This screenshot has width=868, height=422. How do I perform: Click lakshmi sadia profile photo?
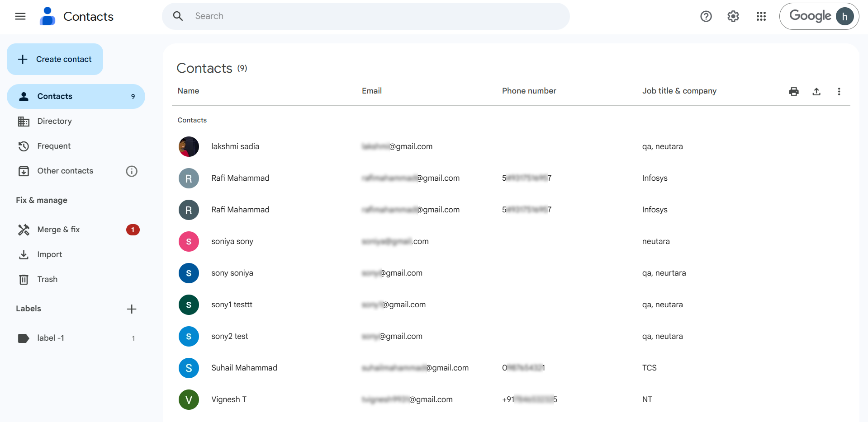[189, 146]
